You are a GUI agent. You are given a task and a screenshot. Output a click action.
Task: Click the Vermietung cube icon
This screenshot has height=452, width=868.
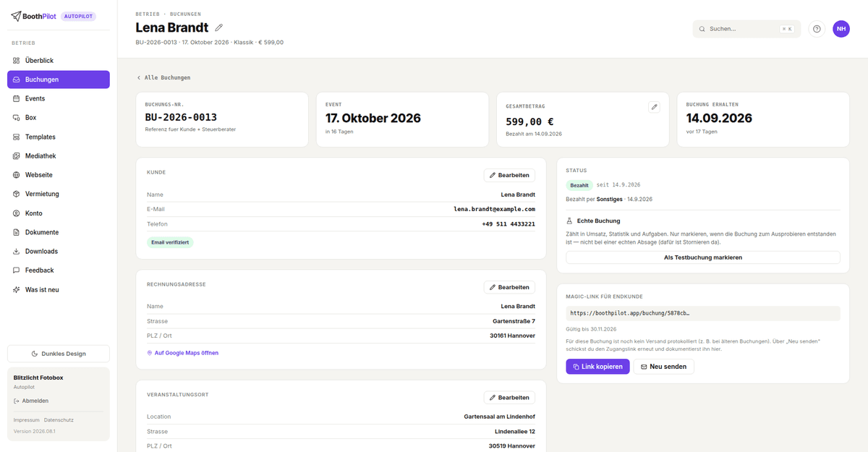tap(17, 194)
